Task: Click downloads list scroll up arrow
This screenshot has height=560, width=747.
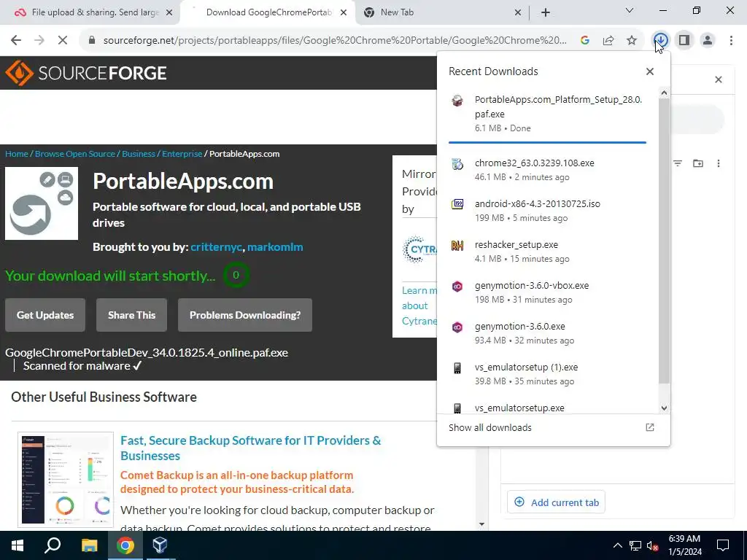Action: coord(664,93)
